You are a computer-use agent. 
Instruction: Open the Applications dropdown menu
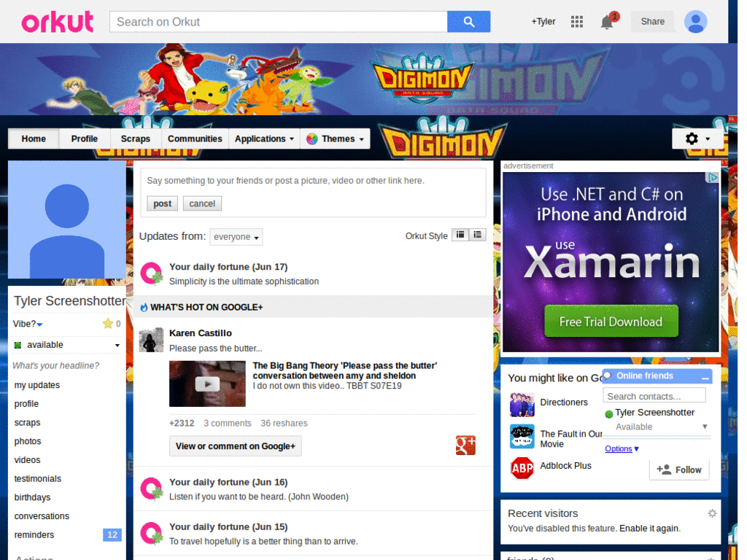tap(264, 139)
